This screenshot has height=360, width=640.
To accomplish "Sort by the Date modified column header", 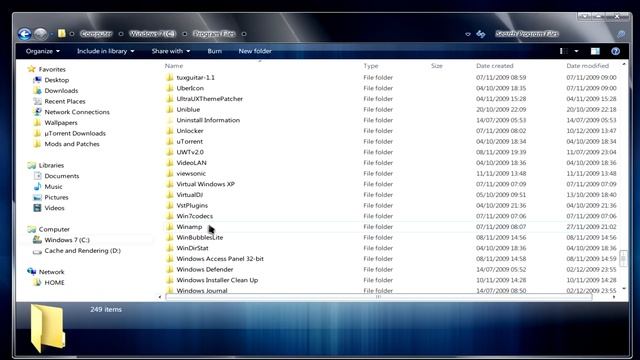I will coord(587,66).
